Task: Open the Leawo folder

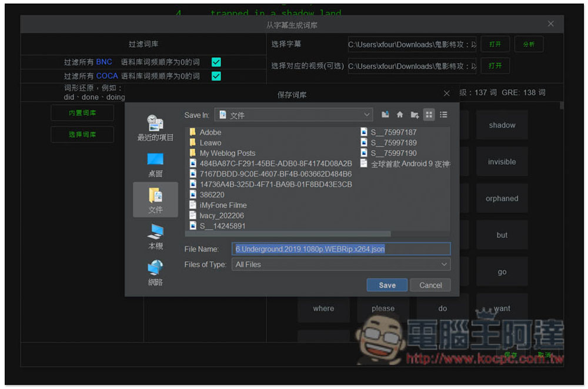Action: (x=205, y=142)
